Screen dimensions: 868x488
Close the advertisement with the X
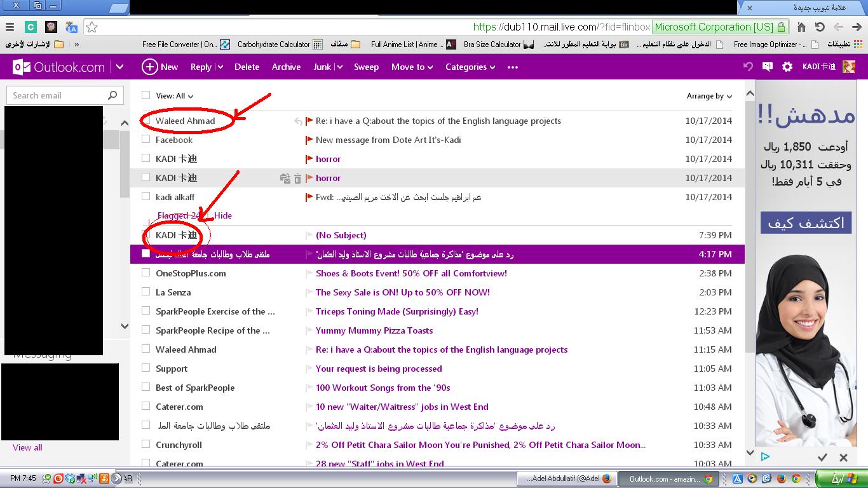(843, 457)
